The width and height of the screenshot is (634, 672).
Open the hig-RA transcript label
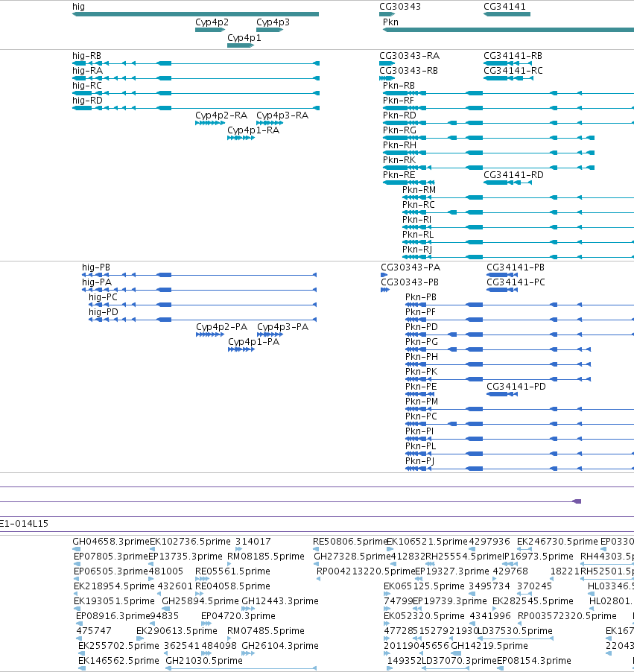tap(87, 71)
